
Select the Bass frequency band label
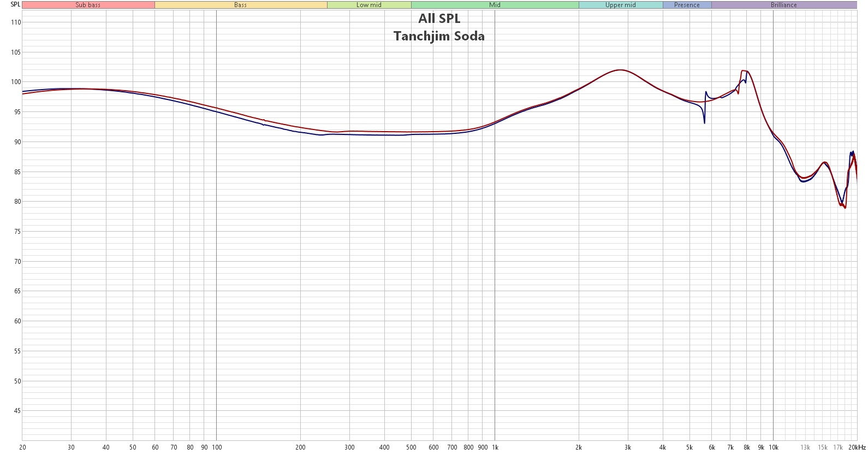pyautogui.click(x=241, y=5)
